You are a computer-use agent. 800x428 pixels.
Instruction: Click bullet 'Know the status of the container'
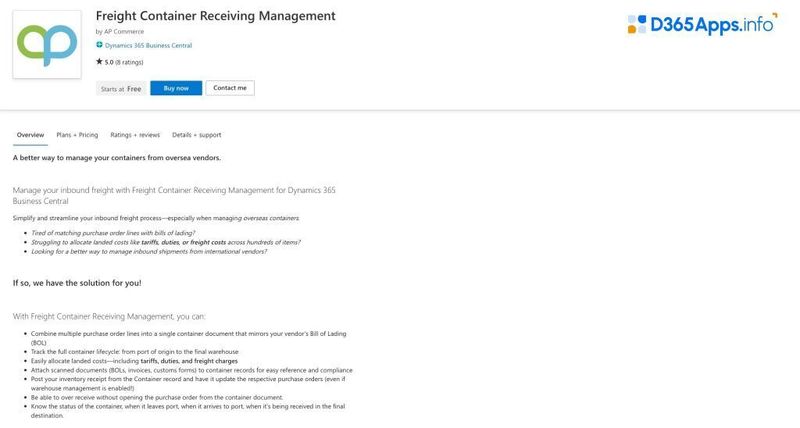pos(188,411)
